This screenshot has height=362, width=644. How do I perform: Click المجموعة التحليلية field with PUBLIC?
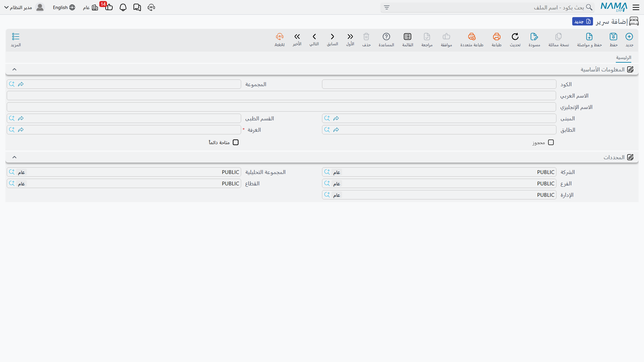tap(124, 172)
